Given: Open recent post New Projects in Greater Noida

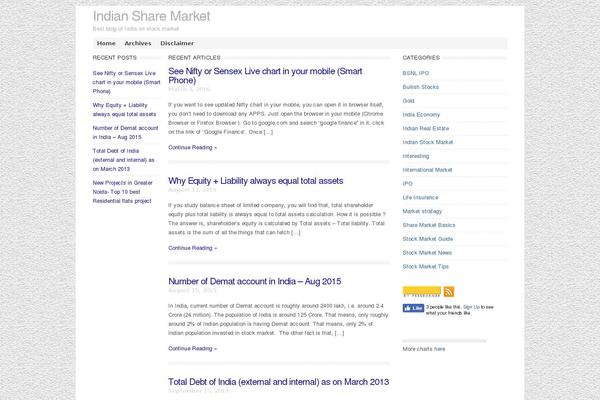Looking at the screenshot, I should [122, 192].
